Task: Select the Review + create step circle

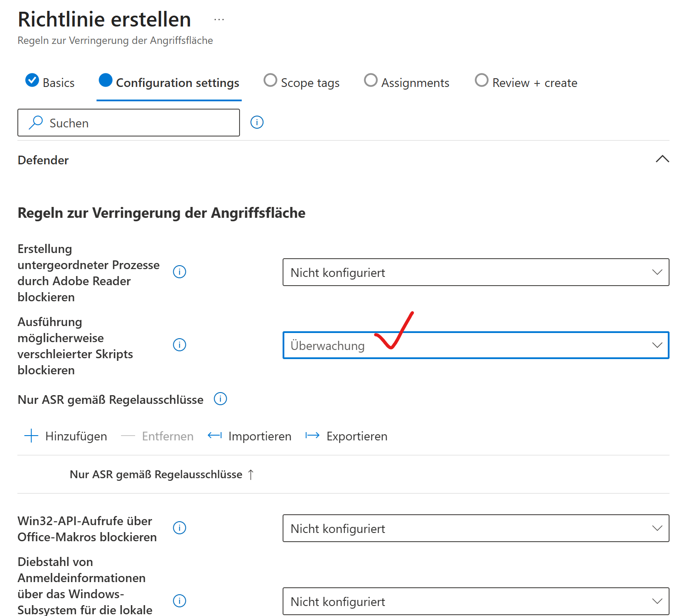Action: pos(481,80)
